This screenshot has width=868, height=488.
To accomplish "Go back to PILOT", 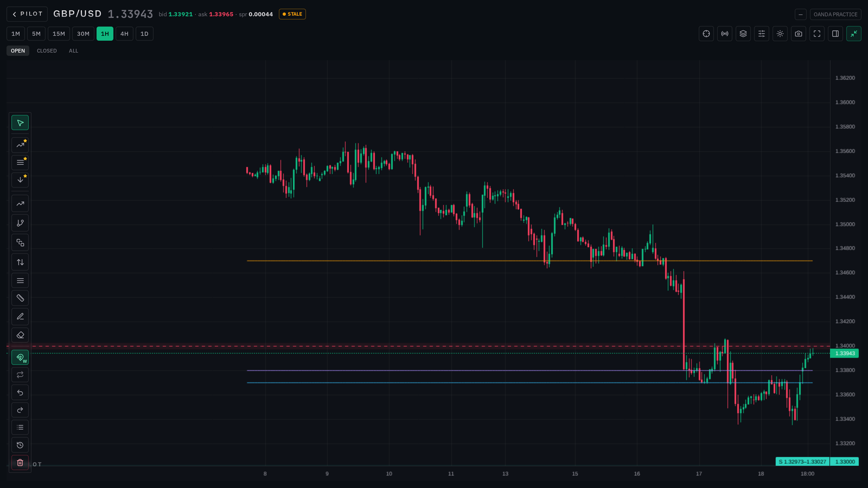I will 27,14.
